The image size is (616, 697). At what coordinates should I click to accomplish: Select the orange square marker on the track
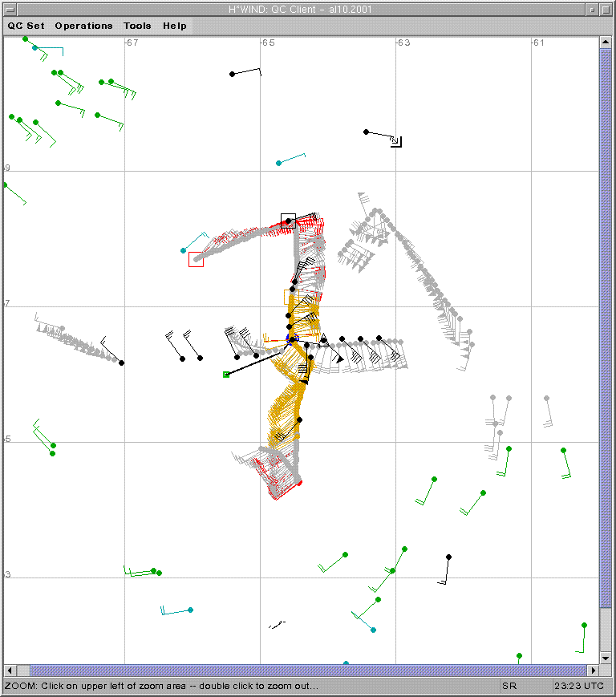coord(290,297)
